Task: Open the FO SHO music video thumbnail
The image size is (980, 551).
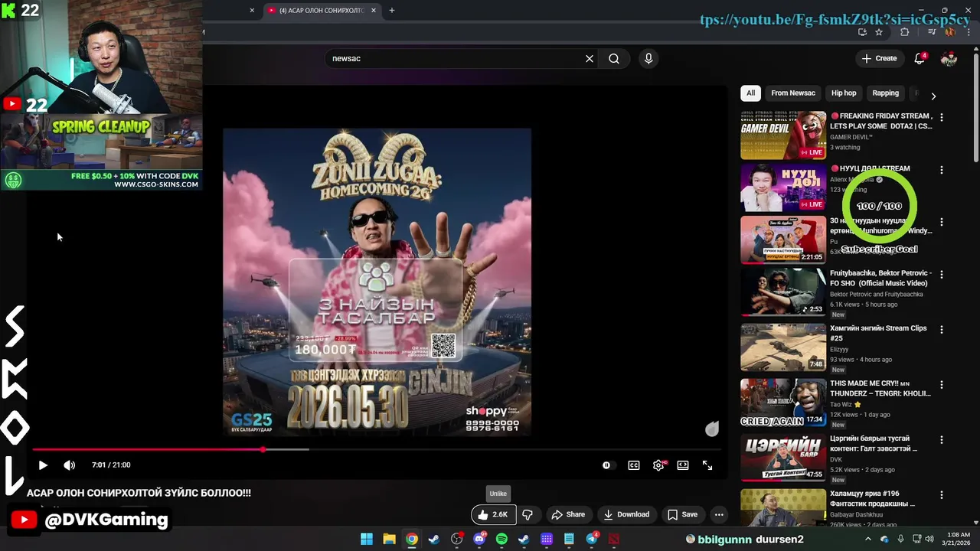Action: tap(783, 292)
